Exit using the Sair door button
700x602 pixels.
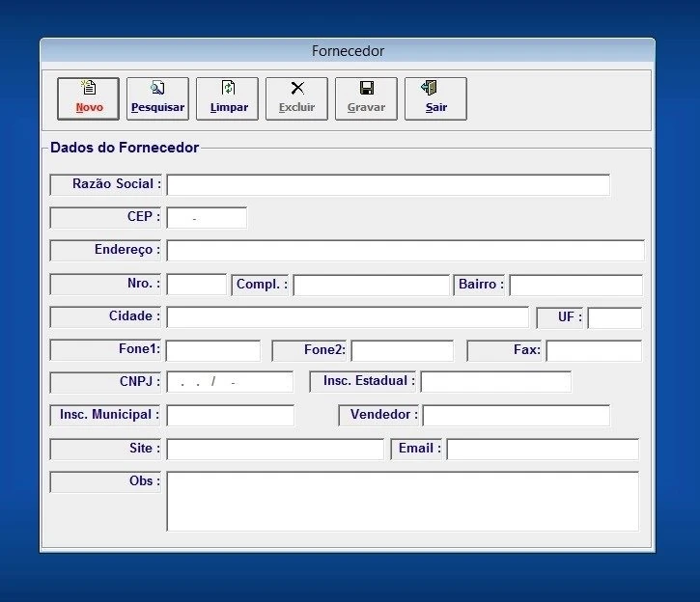(435, 98)
